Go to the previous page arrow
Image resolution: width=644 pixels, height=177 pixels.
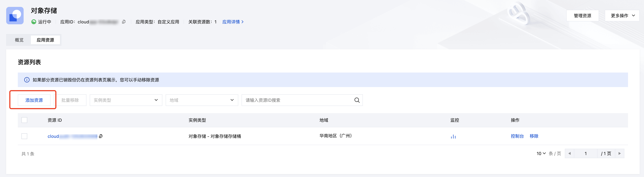(x=569, y=154)
